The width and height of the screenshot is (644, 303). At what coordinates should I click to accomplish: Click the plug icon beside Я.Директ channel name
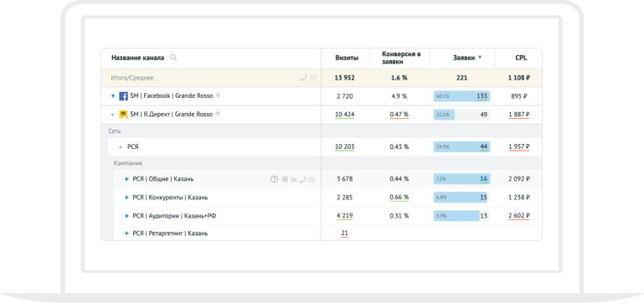[x=218, y=114]
